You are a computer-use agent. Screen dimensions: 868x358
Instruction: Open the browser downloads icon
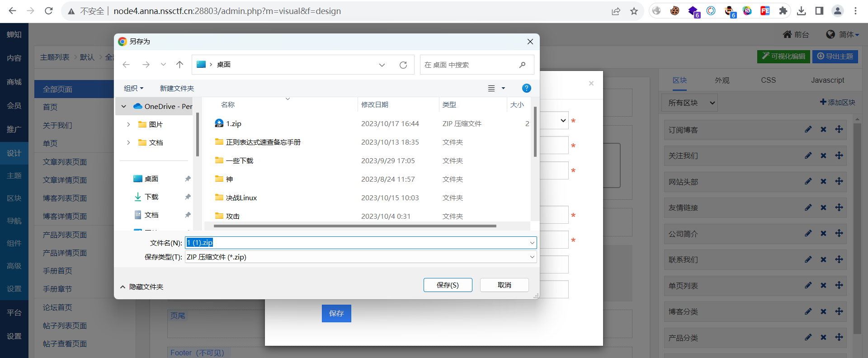point(801,11)
